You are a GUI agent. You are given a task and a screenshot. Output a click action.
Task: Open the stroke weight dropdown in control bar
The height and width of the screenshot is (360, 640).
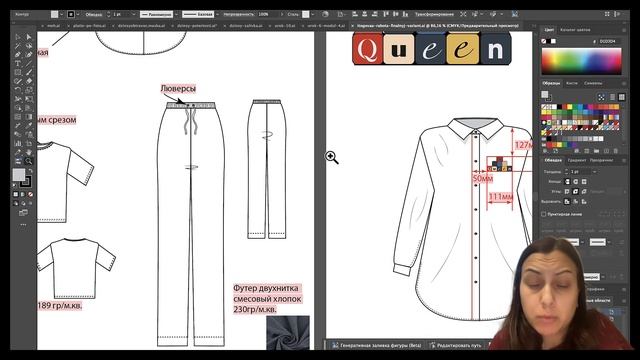tap(133, 14)
